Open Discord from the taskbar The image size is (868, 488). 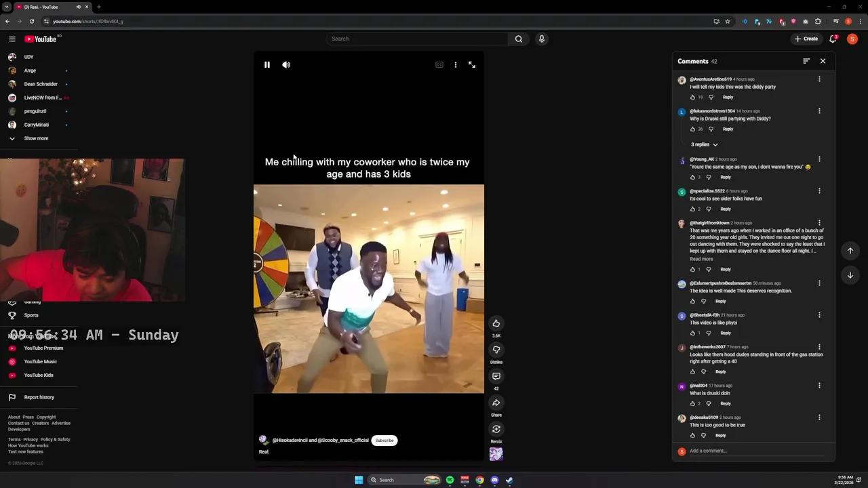pos(494,480)
